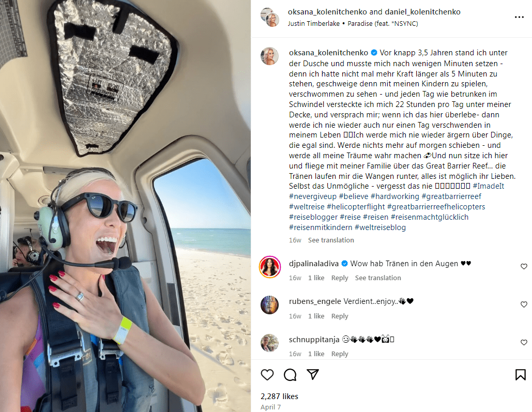The image size is (532, 412).
Task: Reply to djpalinaladiva's comment
Action: click(x=340, y=278)
